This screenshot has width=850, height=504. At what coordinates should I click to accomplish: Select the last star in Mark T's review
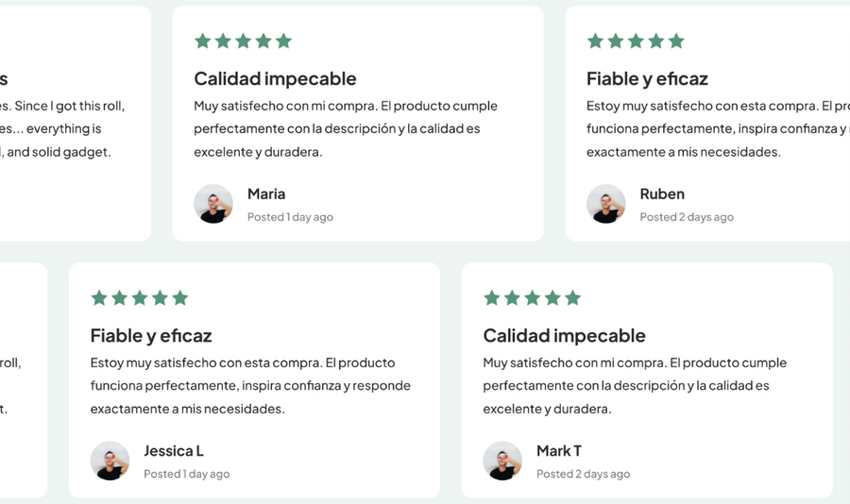pos(572,298)
